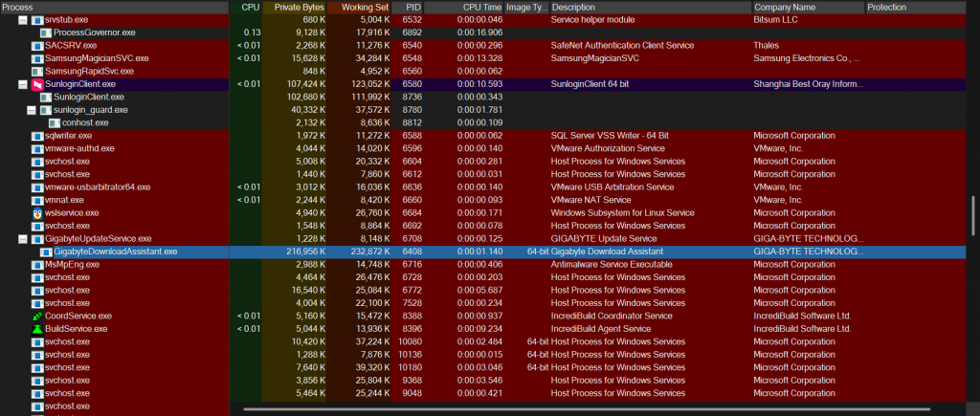
Task: Click the icon of child SunloginClient.exe PID 8736
Action: [46, 97]
